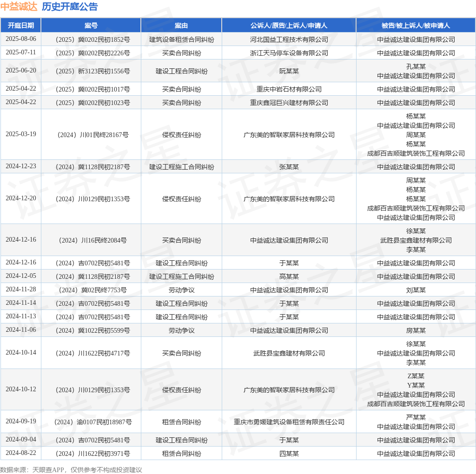
Task: Click case number (2024)冀1022民初5599号
Action: pos(93,330)
